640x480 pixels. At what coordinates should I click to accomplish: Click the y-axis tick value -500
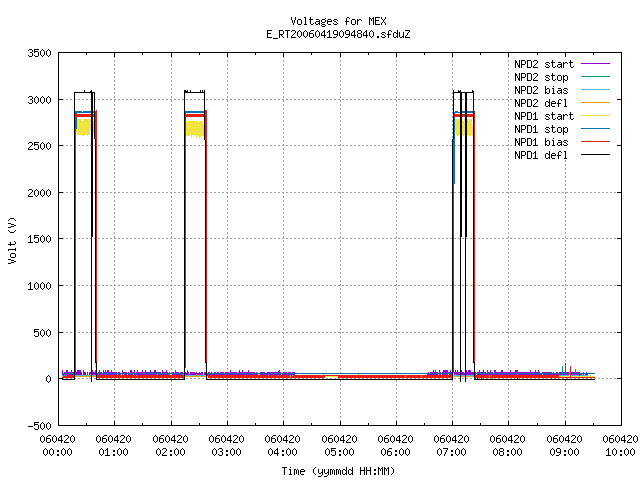point(39,426)
